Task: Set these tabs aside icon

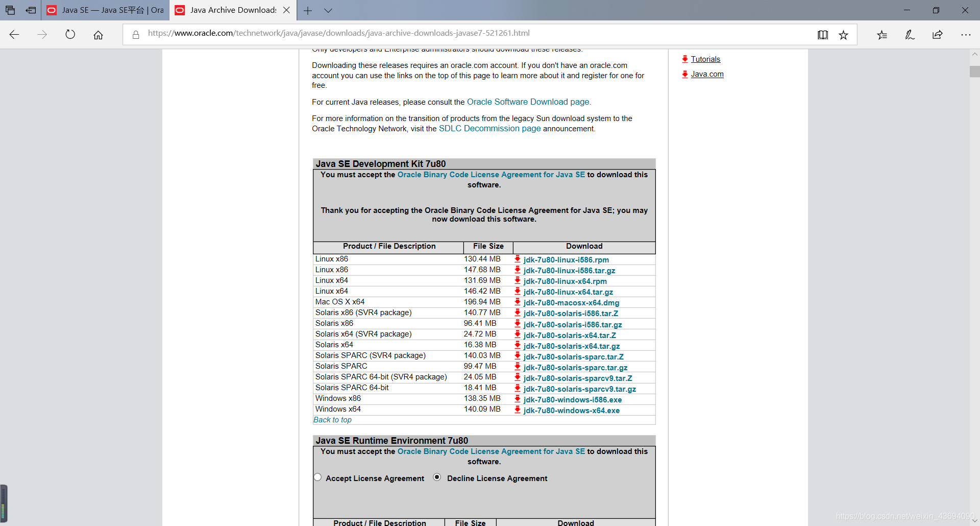Action: tap(31, 10)
